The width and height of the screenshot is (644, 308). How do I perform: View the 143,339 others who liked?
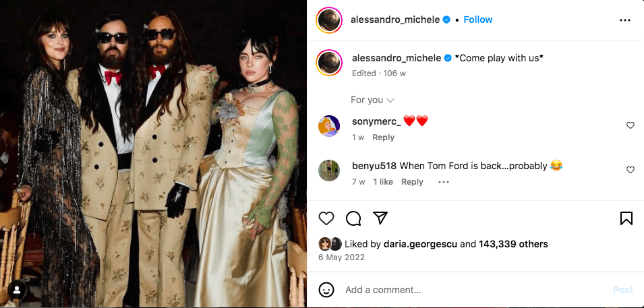pyautogui.click(x=513, y=244)
